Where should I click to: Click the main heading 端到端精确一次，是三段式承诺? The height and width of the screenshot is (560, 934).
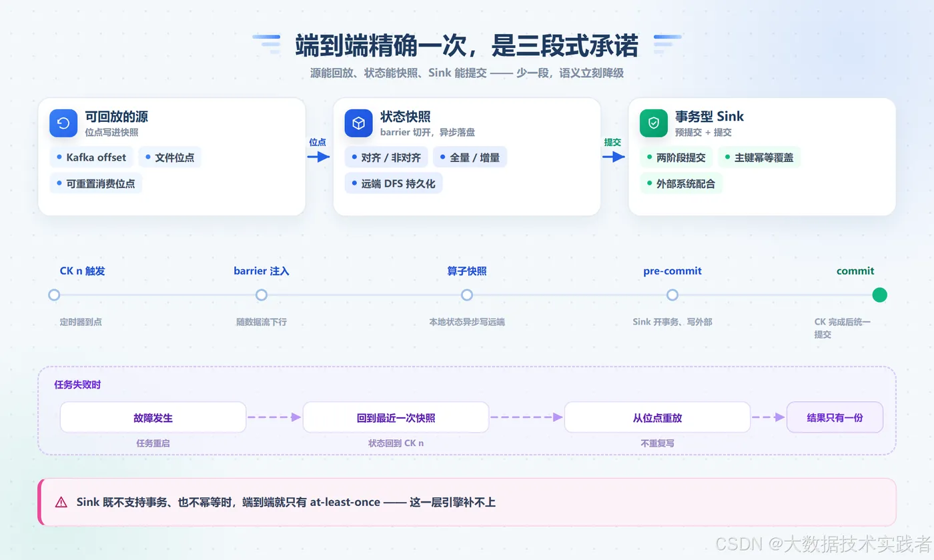point(466,46)
